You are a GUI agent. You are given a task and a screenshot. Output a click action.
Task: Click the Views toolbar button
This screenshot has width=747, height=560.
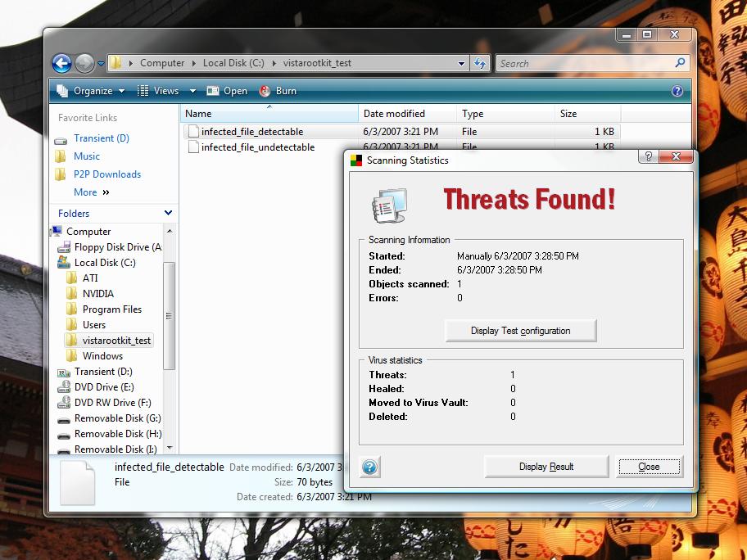(158, 91)
